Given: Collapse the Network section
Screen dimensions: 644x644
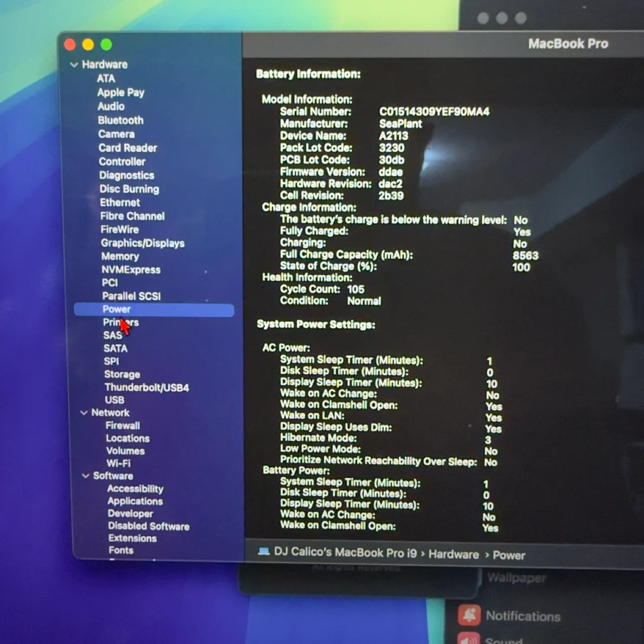Looking at the screenshot, I should pos(85,413).
